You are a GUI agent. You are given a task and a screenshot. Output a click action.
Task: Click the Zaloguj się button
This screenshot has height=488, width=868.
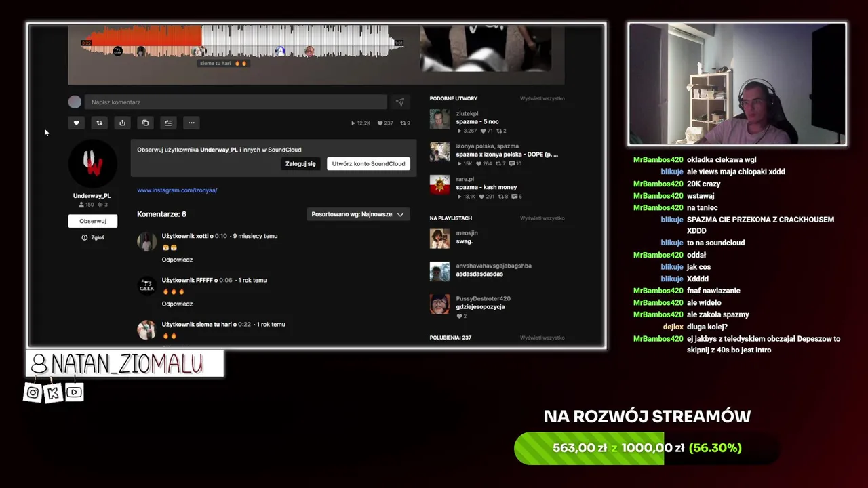click(x=300, y=164)
